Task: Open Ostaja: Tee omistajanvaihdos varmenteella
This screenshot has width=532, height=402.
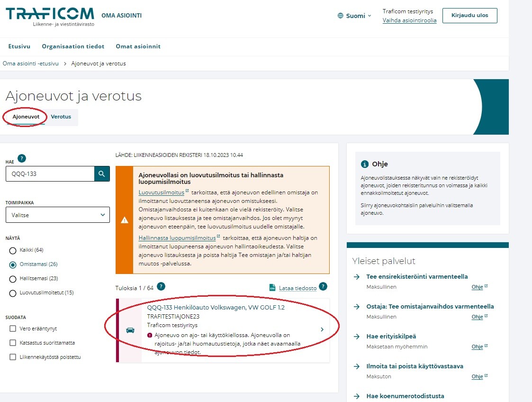Action: (x=430, y=307)
